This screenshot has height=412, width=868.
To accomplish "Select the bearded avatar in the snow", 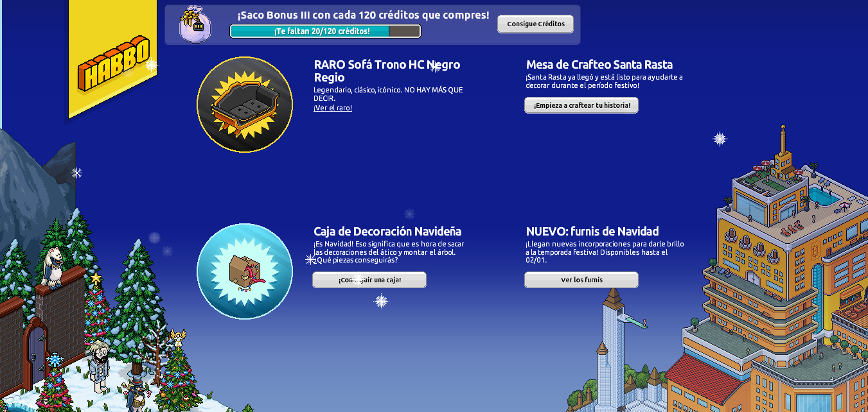I will (x=99, y=366).
